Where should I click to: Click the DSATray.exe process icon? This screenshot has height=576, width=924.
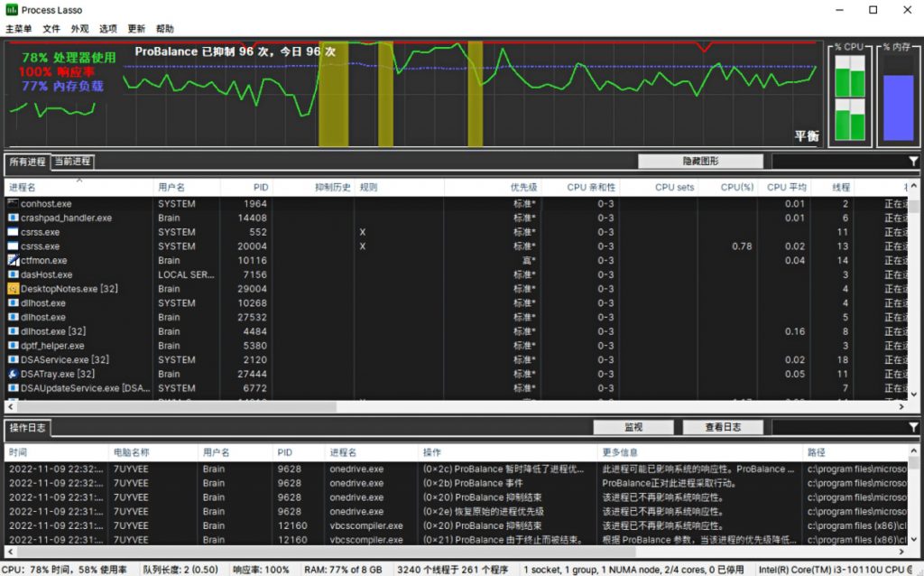coord(13,374)
